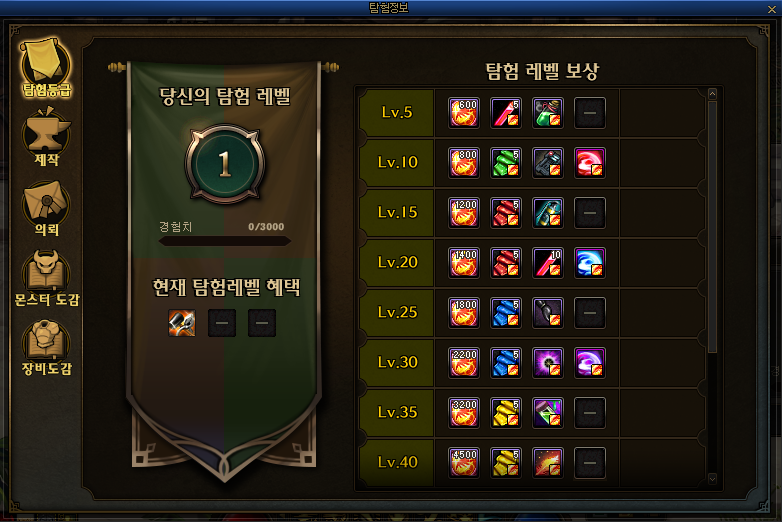
Task: Open the 장비도감 equipment book icon
Action: pyautogui.click(x=46, y=348)
